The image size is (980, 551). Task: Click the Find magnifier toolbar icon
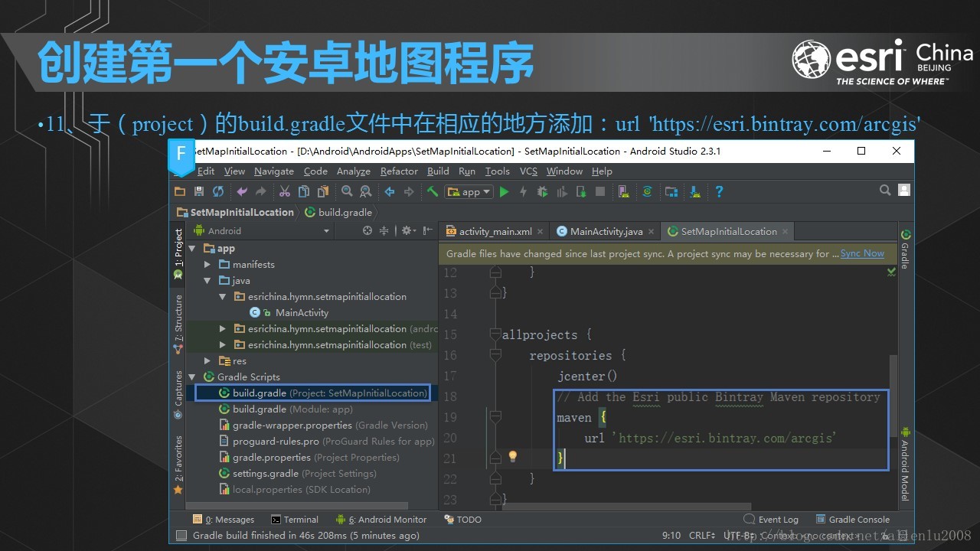click(347, 191)
